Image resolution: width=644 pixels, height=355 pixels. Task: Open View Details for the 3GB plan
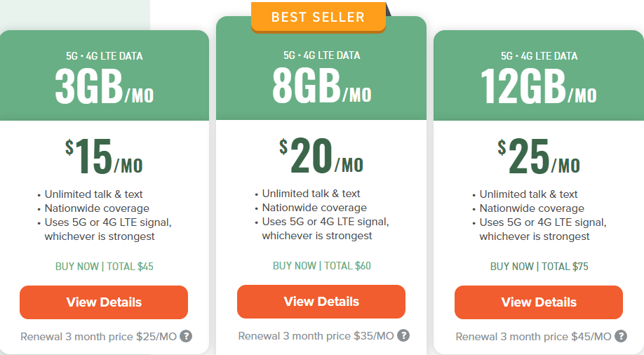pyautogui.click(x=104, y=302)
